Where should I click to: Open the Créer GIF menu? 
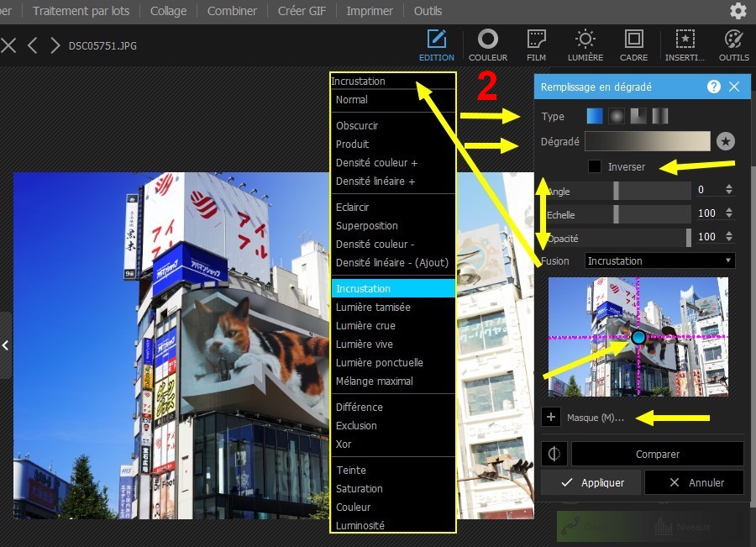(302, 11)
